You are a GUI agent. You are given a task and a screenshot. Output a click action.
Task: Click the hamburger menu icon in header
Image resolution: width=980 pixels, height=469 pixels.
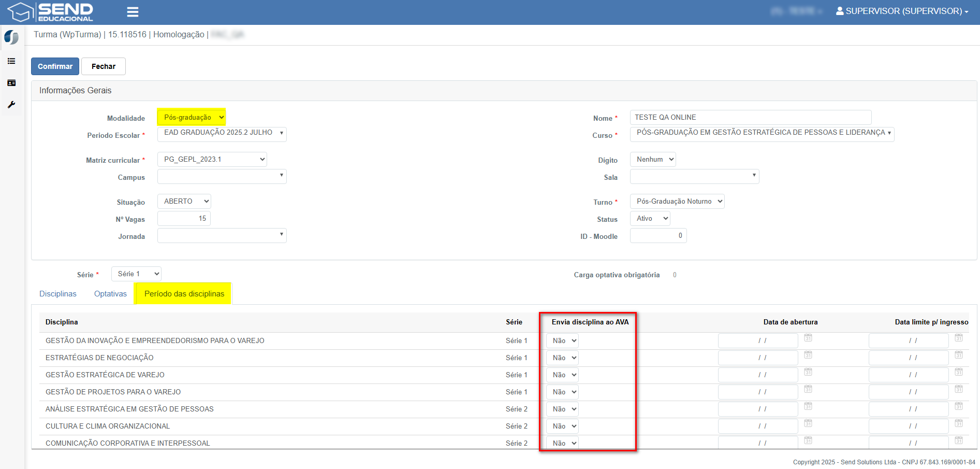tap(133, 12)
